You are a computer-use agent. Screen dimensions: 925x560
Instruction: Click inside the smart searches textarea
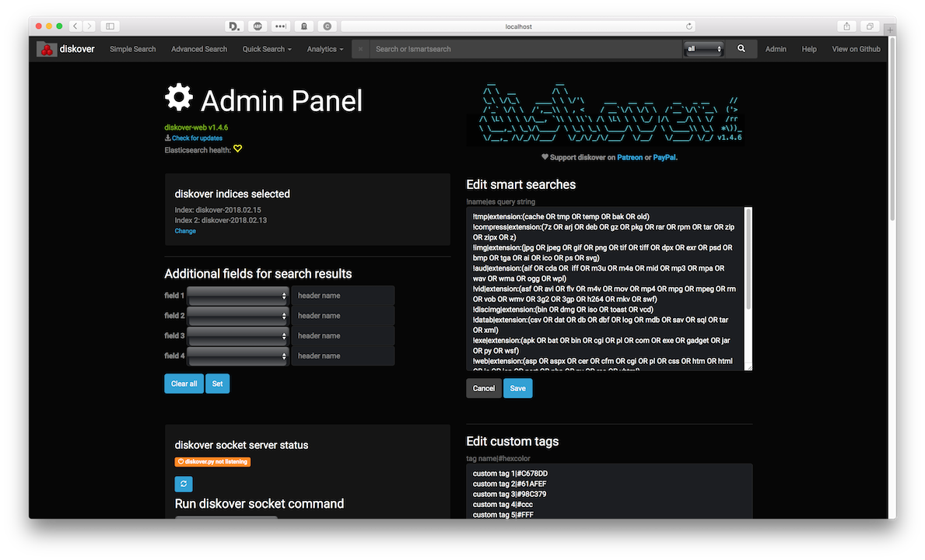pos(605,289)
